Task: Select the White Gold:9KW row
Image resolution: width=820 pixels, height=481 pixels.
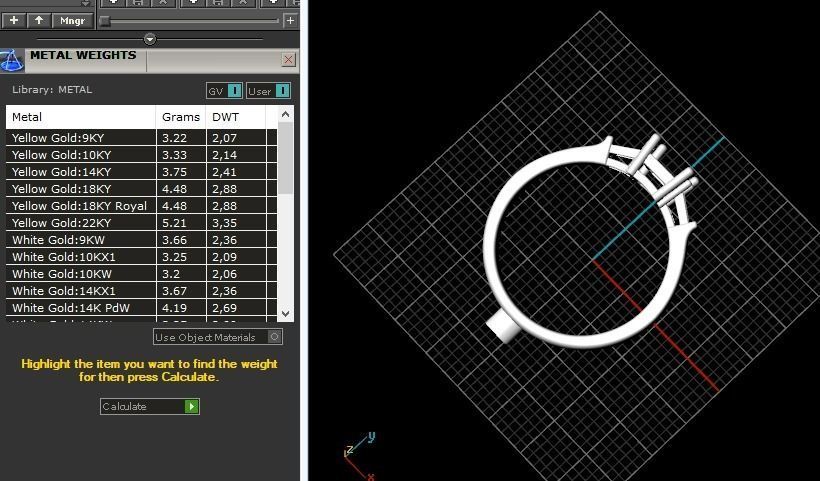Action: (x=141, y=240)
